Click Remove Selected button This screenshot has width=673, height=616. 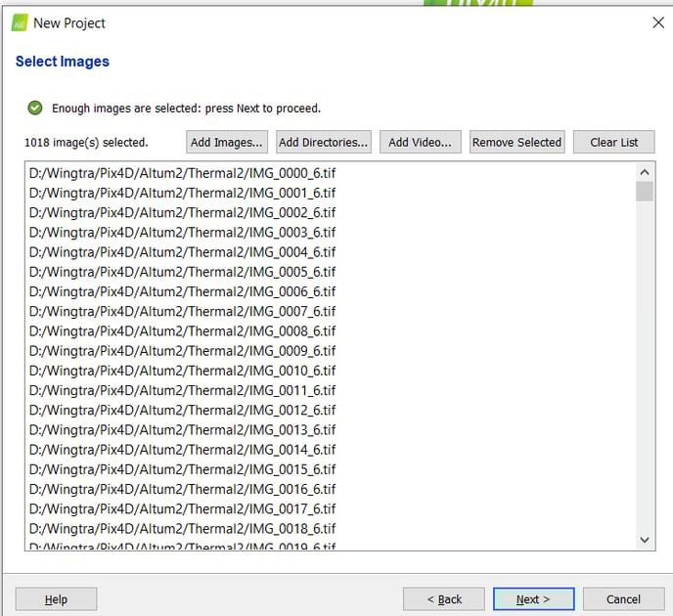pyautogui.click(x=516, y=142)
